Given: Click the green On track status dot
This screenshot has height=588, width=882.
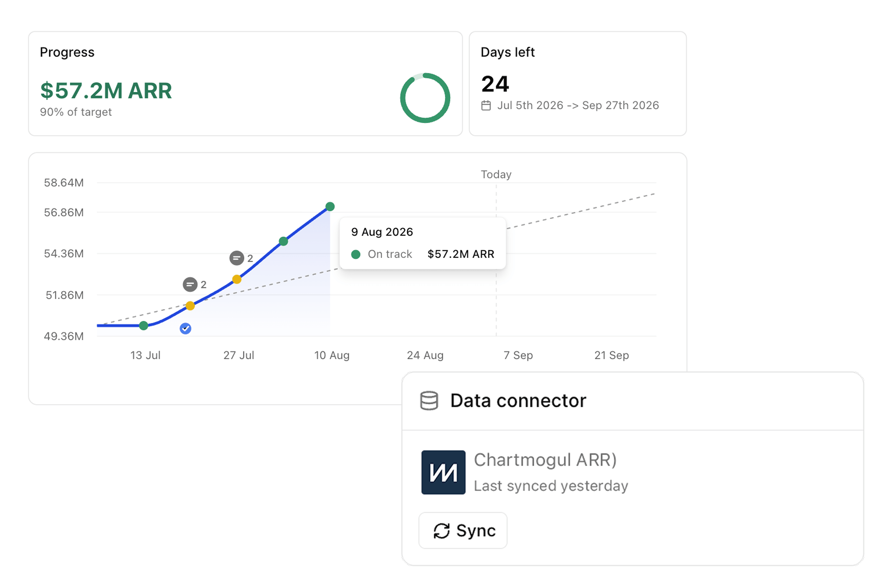Looking at the screenshot, I should pos(356,255).
